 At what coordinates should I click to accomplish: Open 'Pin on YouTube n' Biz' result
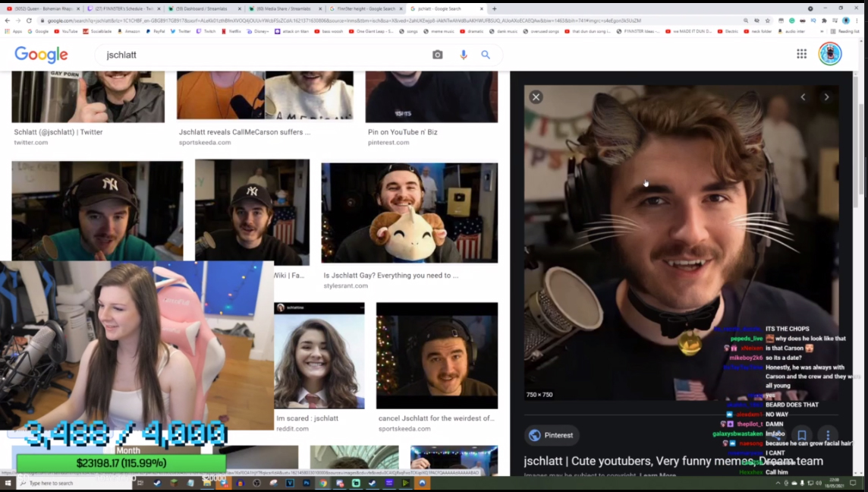tap(402, 132)
